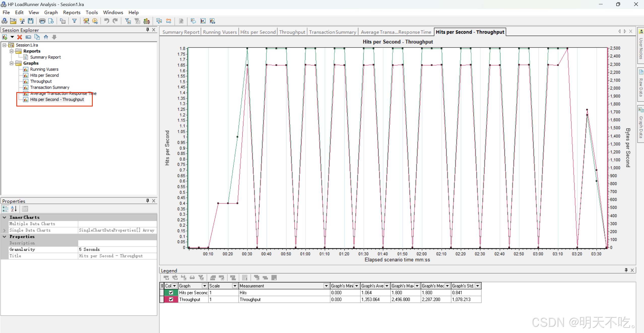Select Running Vusers graph in tree
Image resolution: width=644 pixels, height=333 pixels.
(x=44, y=69)
